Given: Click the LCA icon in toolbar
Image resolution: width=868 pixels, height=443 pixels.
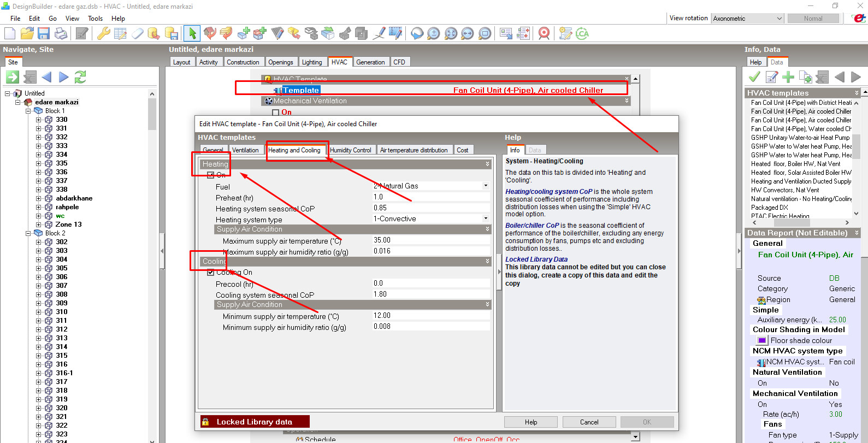Looking at the screenshot, I should pyautogui.click(x=582, y=33).
